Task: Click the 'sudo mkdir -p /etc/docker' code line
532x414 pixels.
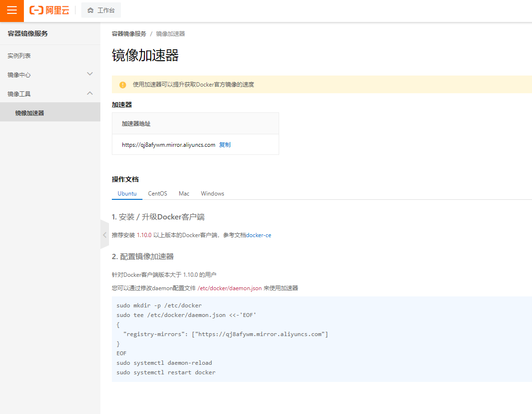Action: click(159, 305)
